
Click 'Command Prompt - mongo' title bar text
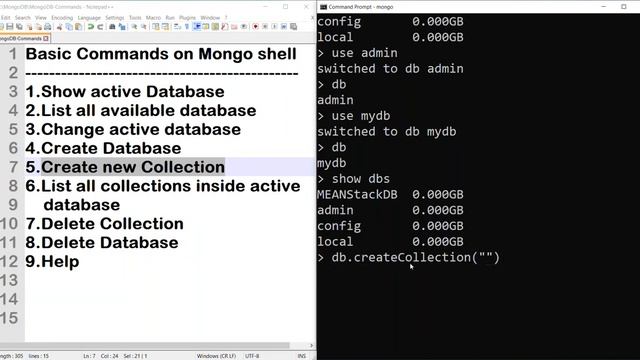pos(361,7)
